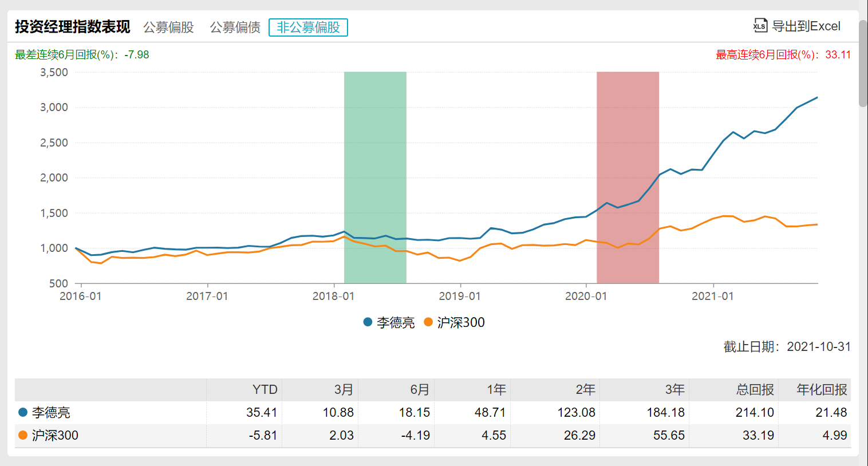Click the 年化回报 column header
The height and width of the screenshot is (466, 868).
click(822, 390)
